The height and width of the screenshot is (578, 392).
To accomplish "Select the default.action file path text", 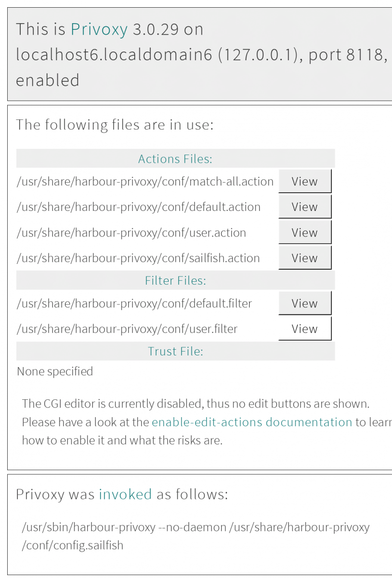I will (x=139, y=207).
